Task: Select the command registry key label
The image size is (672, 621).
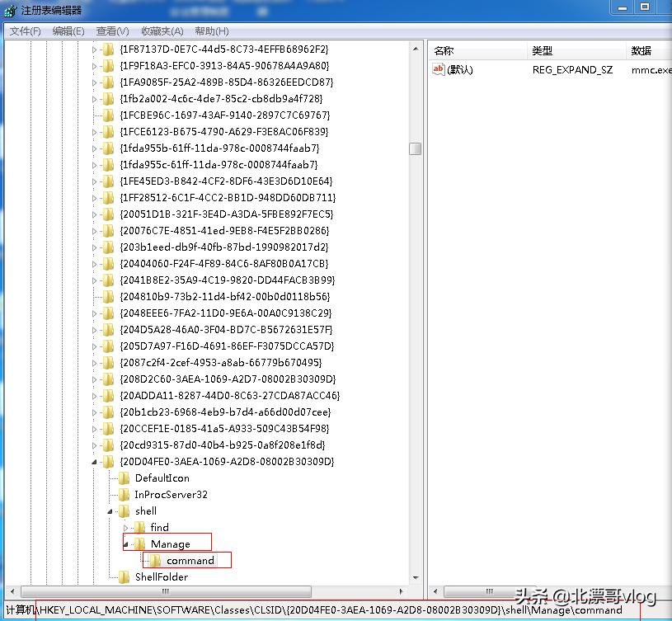Action: (190, 561)
